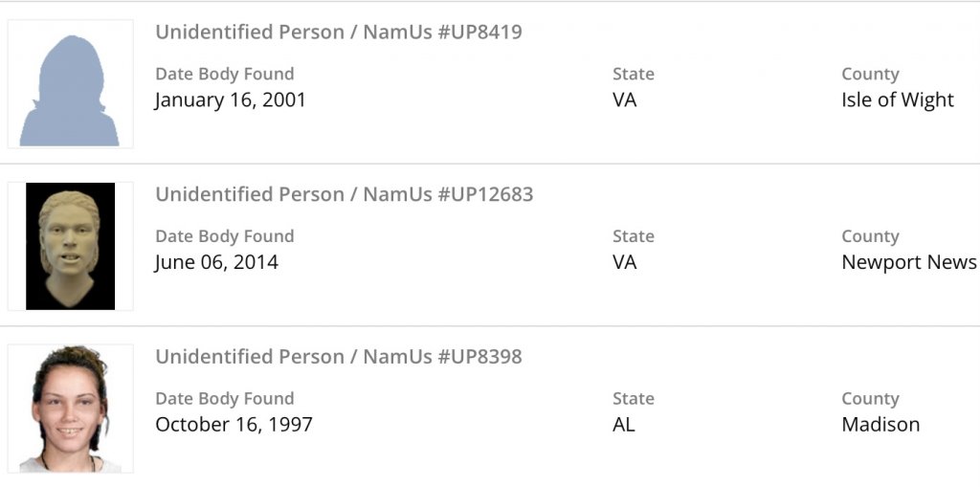Open Unidentified Person NamUs #UP12683 record

tap(345, 195)
